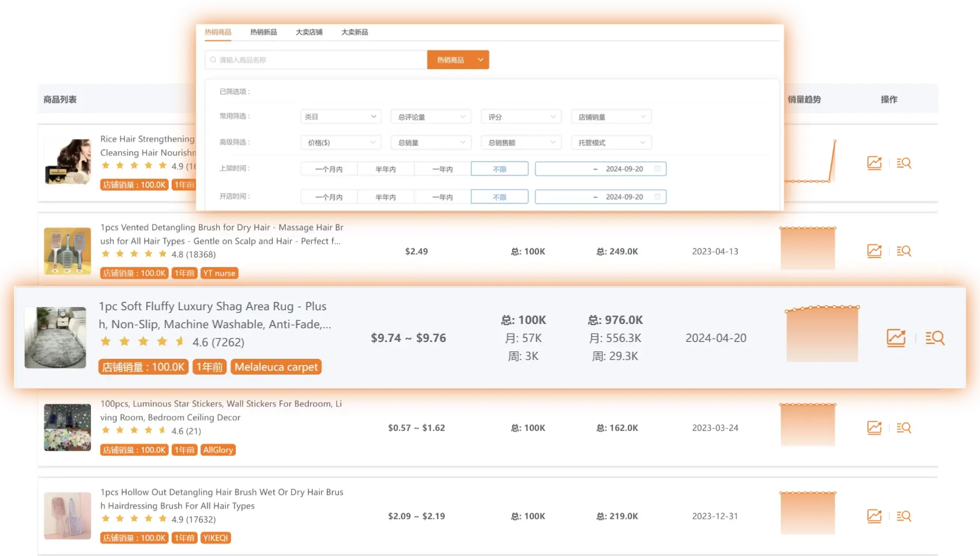Screen dimensions: 980x556
Task: Switch to the 热销商品 tab
Action: point(218,32)
